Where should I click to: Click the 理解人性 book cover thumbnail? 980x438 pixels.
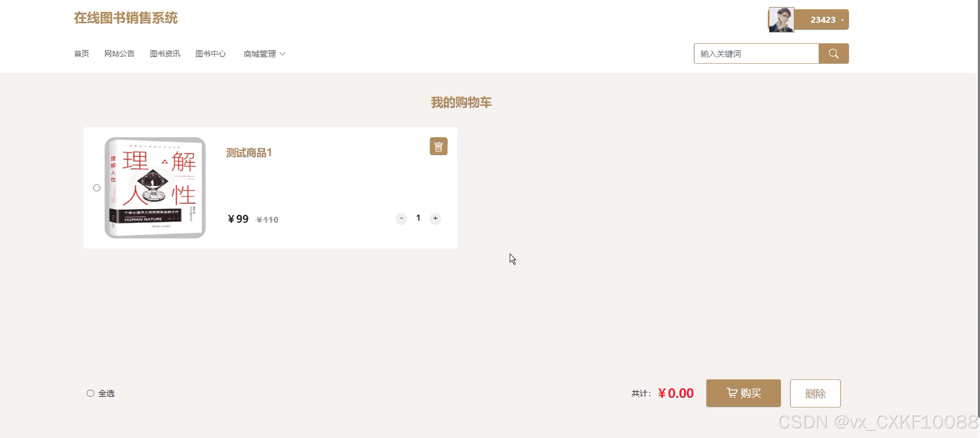point(155,188)
